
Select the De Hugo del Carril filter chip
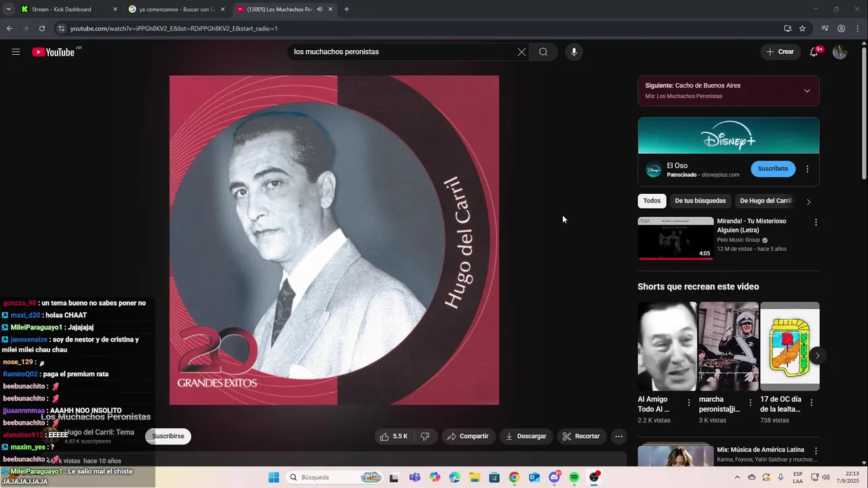pyautogui.click(x=766, y=201)
